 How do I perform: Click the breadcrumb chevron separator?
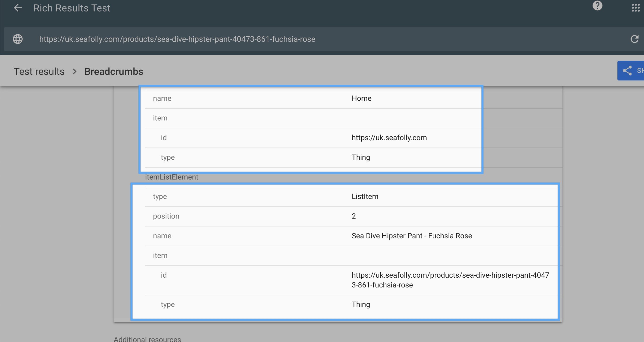click(74, 71)
